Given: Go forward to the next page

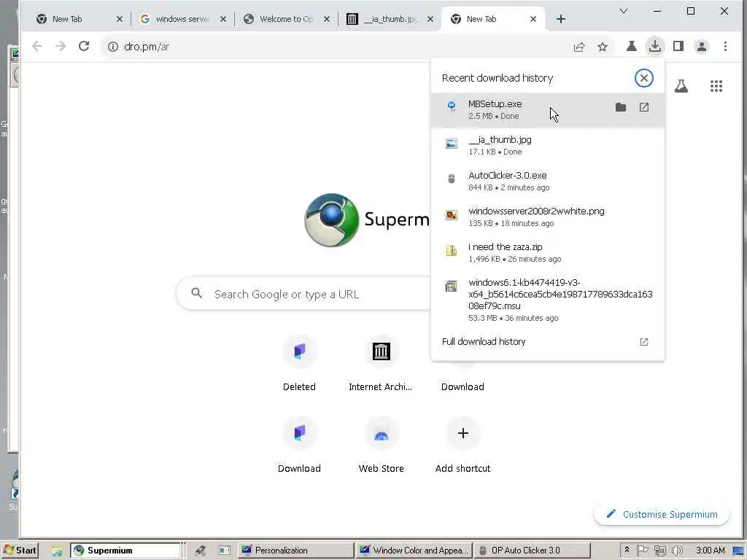Looking at the screenshot, I should (61, 46).
